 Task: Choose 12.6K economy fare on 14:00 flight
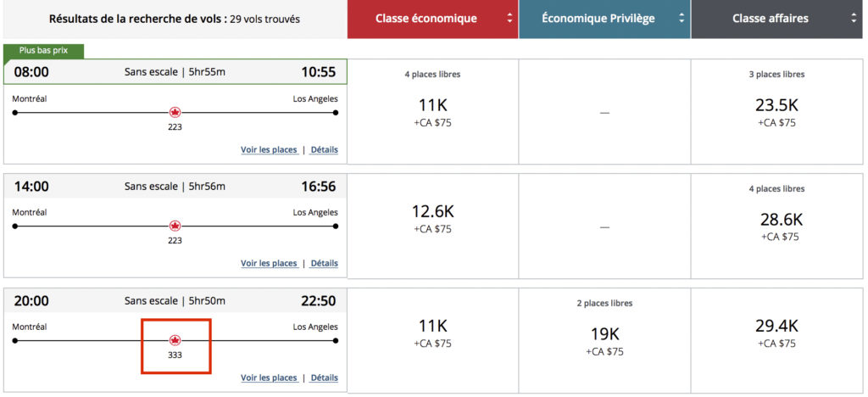[x=432, y=212]
